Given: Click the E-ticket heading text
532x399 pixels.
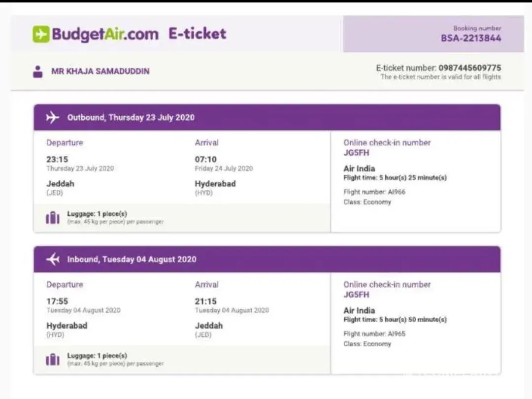Looking at the screenshot, I should pyautogui.click(x=197, y=33).
